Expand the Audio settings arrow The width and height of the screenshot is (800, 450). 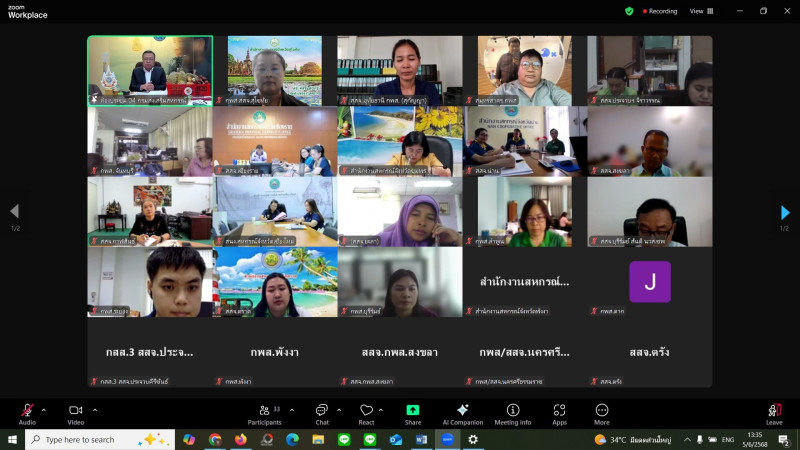click(x=44, y=409)
